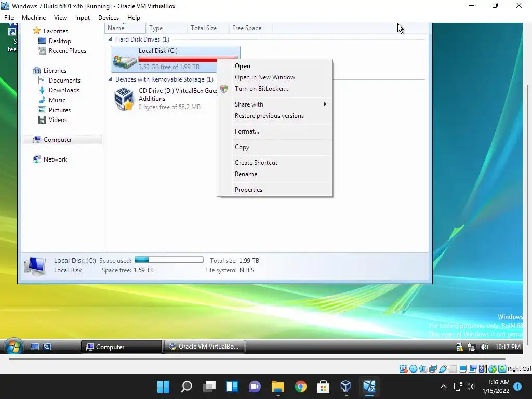
Task: Select the Local Disk (C:) drive icon
Action: point(124,61)
